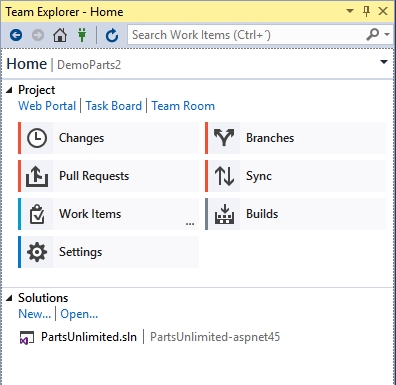
Task: Click the Branches fork icon
Action: tap(224, 138)
